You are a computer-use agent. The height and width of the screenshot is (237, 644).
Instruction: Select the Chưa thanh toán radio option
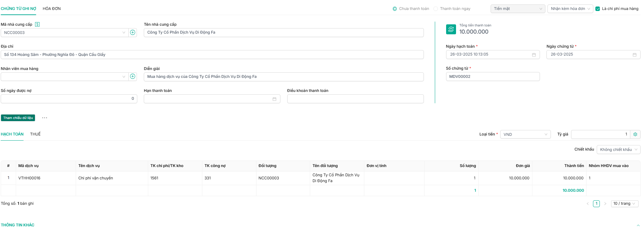coord(395,9)
